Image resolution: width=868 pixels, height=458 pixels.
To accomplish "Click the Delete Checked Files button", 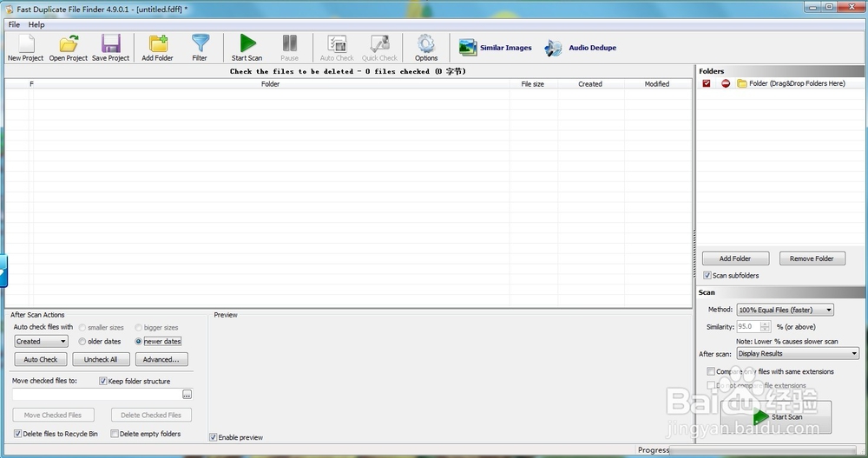I will [151, 415].
